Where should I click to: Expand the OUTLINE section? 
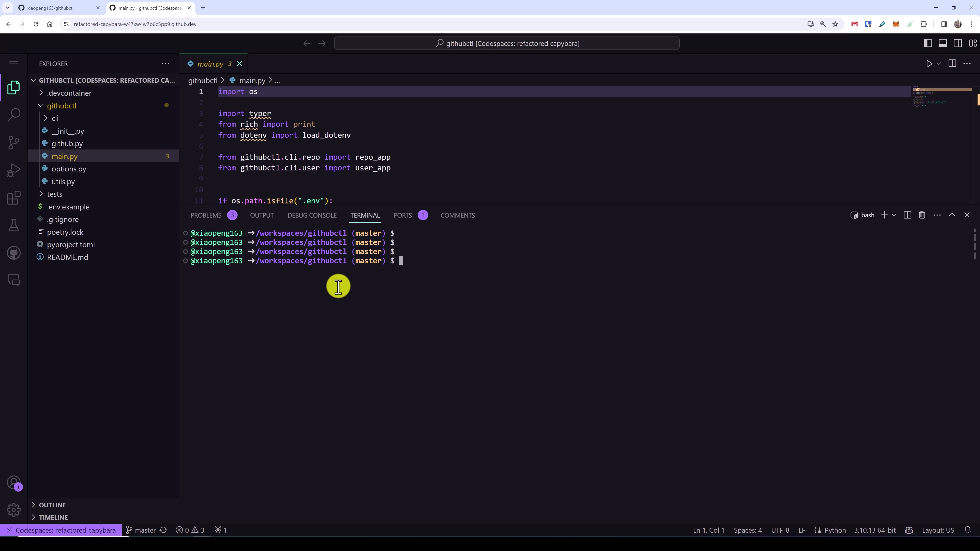pos(52,505)
